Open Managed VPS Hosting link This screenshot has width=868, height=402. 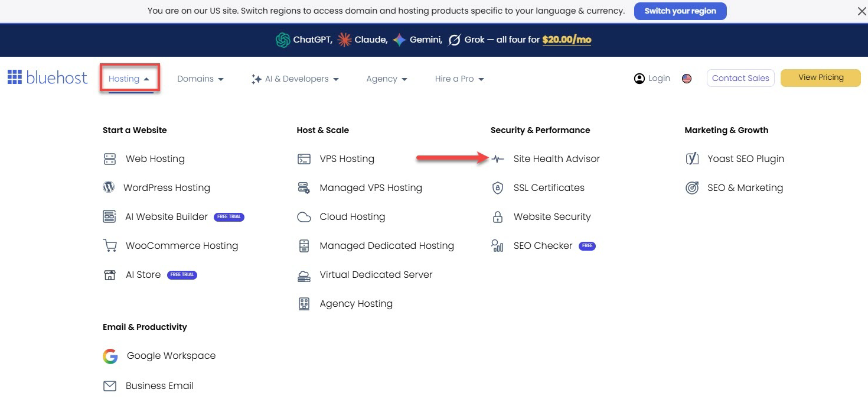371,188
